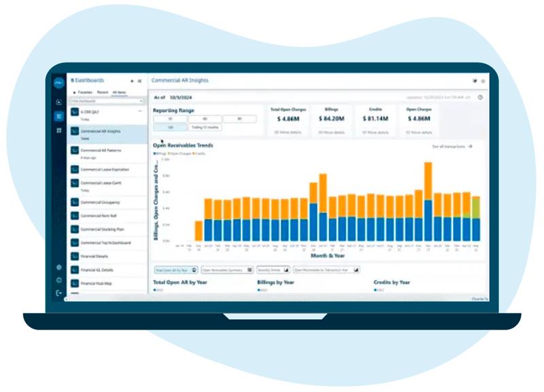Click the help question mark icon

coord(480,97)
